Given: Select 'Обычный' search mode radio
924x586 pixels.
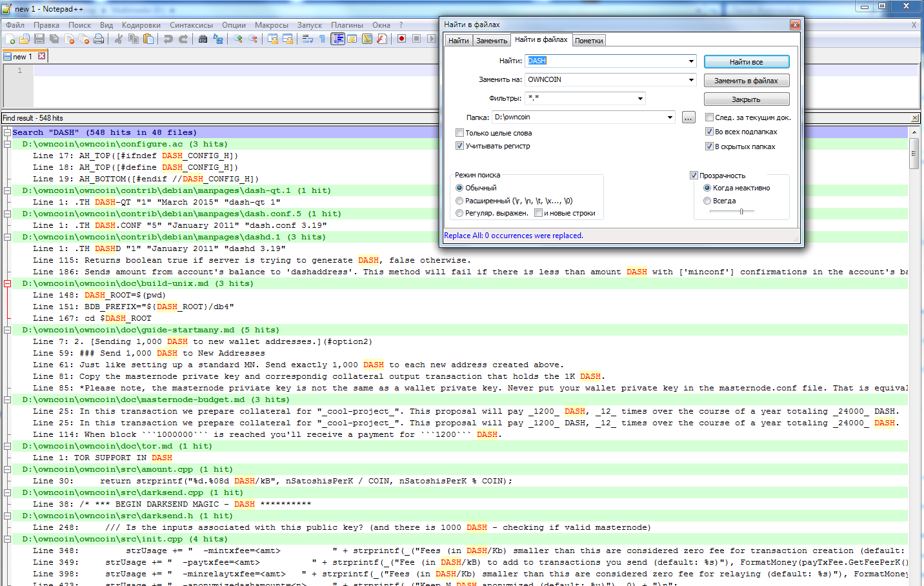Looking at the screenshot, I should pos(459,188).
